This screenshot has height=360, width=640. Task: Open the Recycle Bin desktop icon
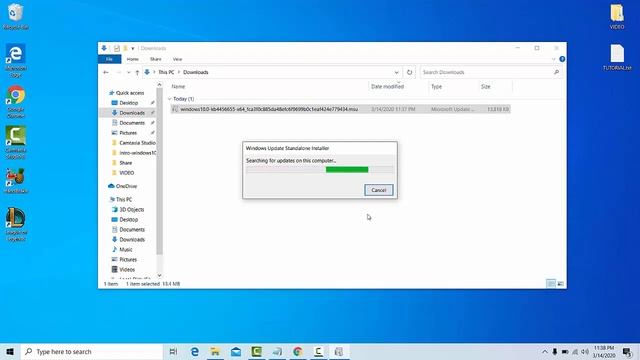[16, 17]
